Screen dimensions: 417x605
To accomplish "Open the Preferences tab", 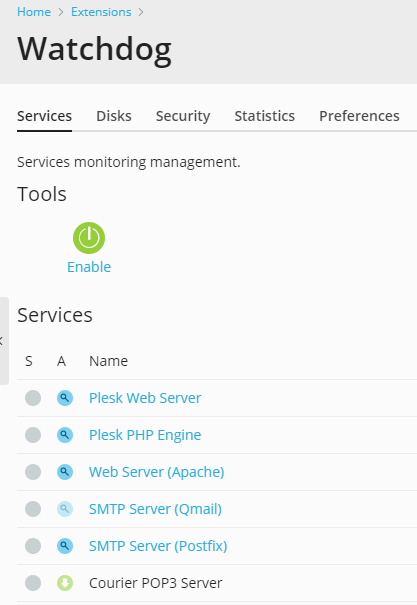I will 359,116.
